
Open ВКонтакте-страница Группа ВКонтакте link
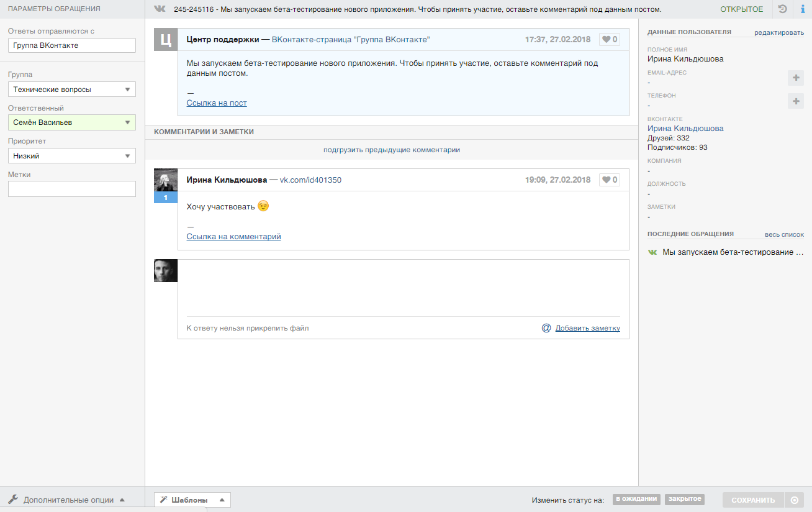pyautogui.click(x=351, y=40)
